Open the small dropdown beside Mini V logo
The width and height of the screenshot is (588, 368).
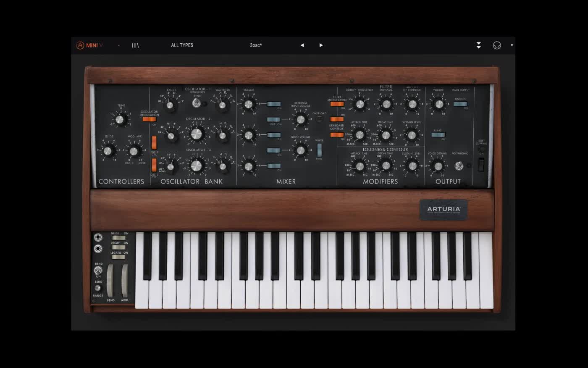[x=119, y=45]
